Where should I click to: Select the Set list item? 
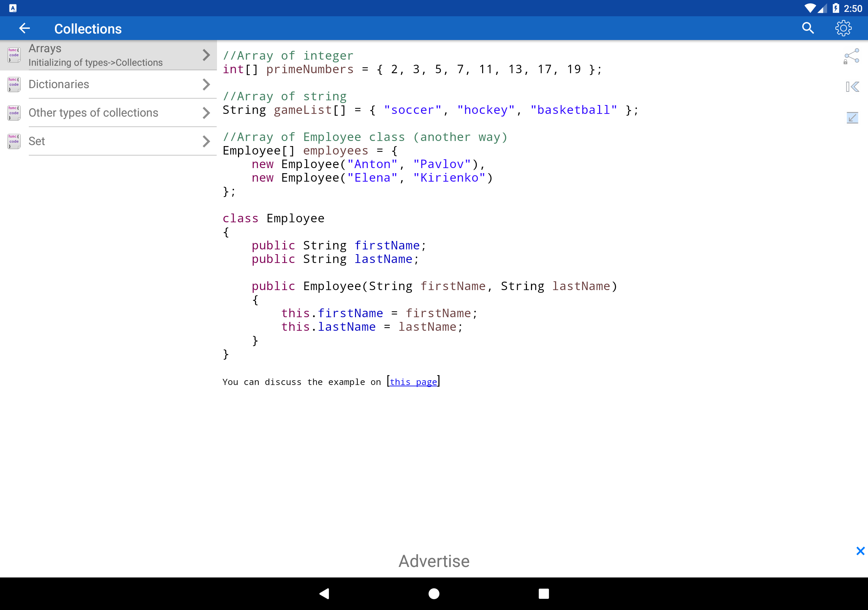(x=108, y=141)
